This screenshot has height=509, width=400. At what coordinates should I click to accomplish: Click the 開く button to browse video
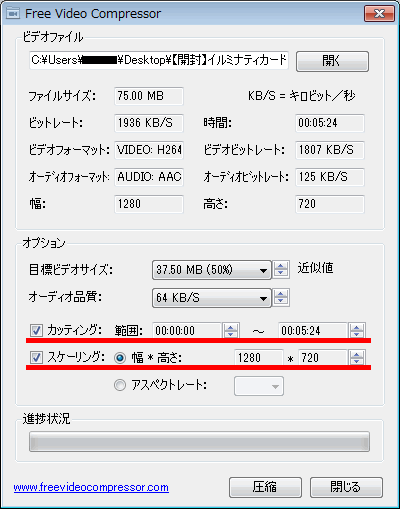point(332,61)
